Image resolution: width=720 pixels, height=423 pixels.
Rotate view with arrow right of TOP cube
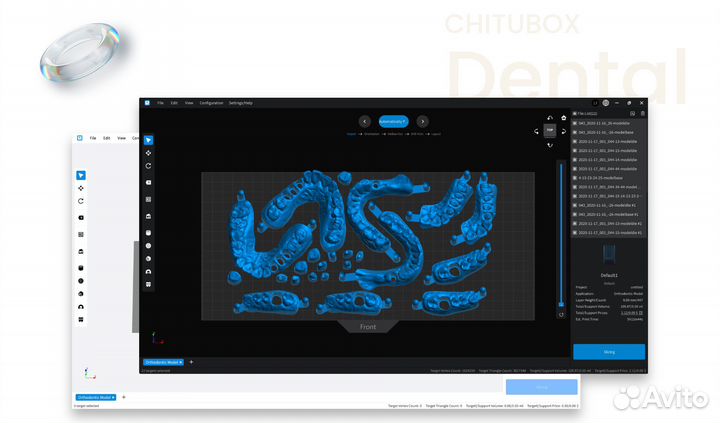click(x=563, y=131)
